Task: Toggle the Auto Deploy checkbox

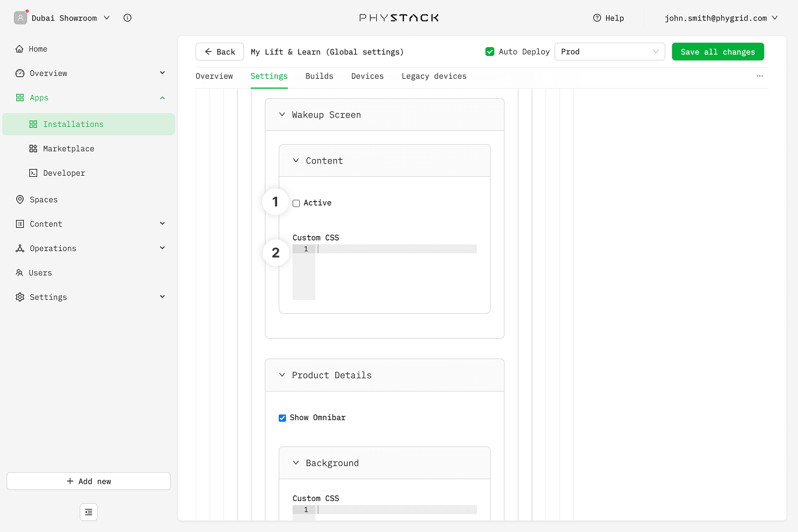Action: click(490, 52)
